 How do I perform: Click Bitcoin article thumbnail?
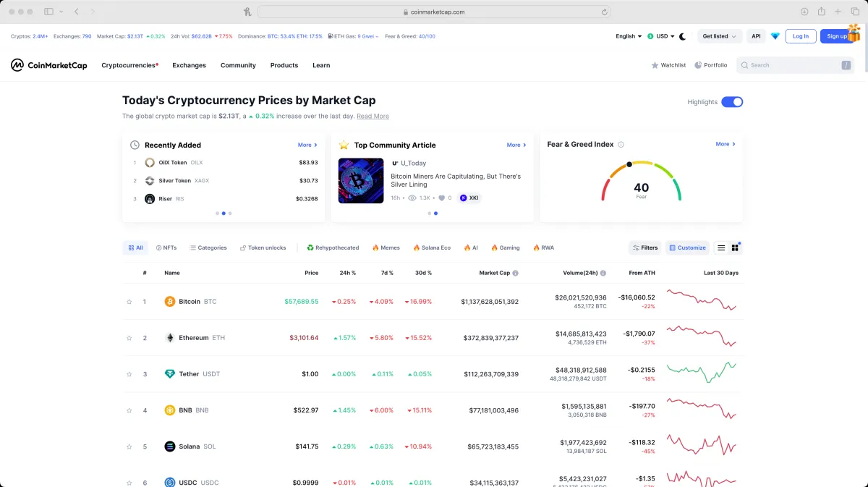click(361, 180)
